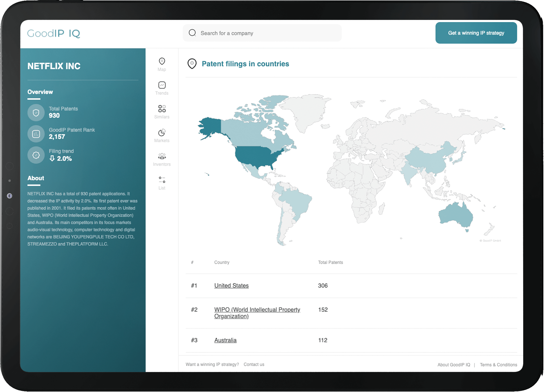Click the location pin icon header

click(193, 64)
